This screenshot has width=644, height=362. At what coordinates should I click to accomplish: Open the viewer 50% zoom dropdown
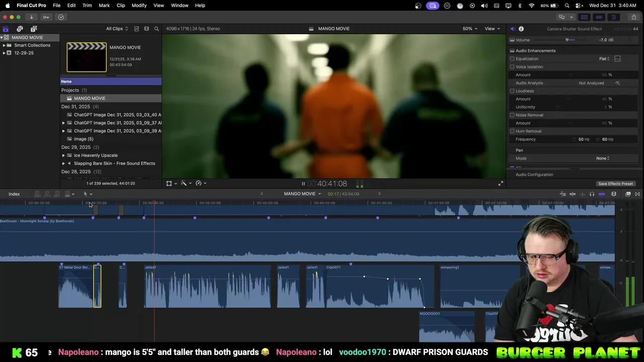tap(470, 29)
